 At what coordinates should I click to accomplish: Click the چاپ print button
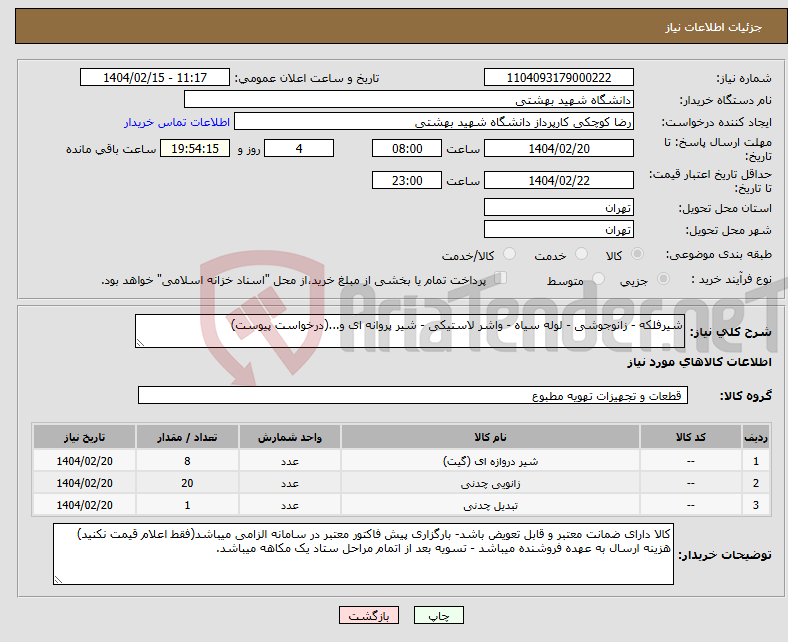click(439, 615)
